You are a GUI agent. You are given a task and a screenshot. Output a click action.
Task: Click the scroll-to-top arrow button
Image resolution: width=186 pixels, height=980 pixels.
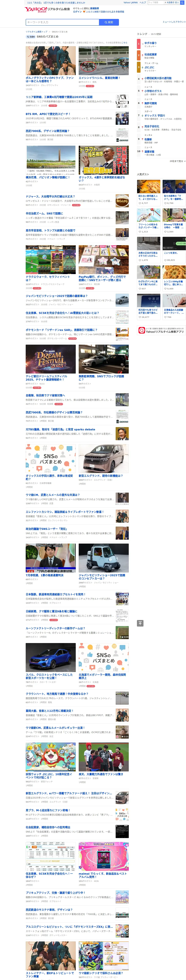coord(140,623)
